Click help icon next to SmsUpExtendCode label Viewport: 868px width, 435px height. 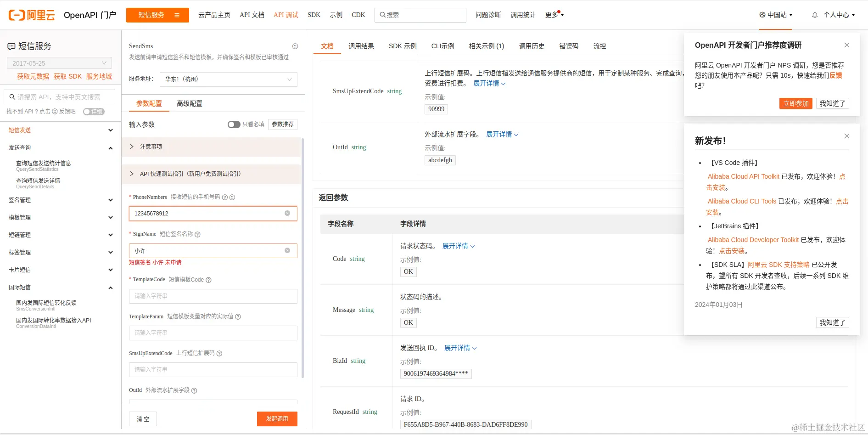[219, 353]
